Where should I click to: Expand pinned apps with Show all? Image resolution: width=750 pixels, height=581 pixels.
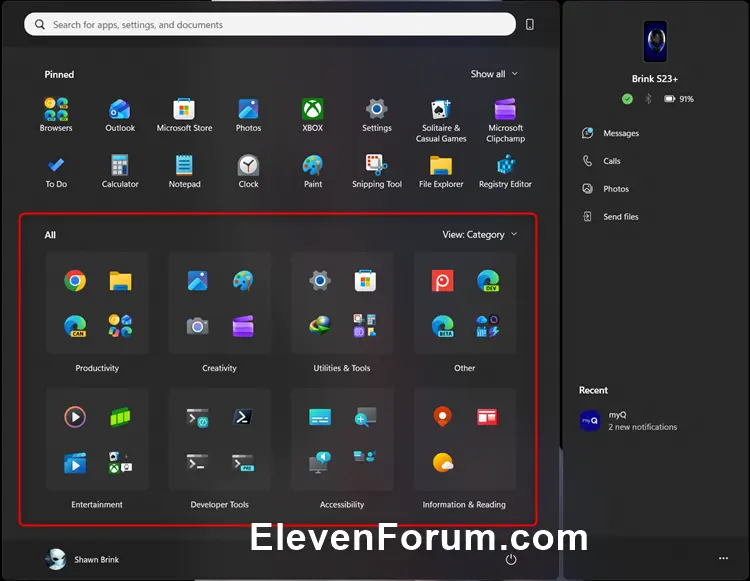click(494, 74)
